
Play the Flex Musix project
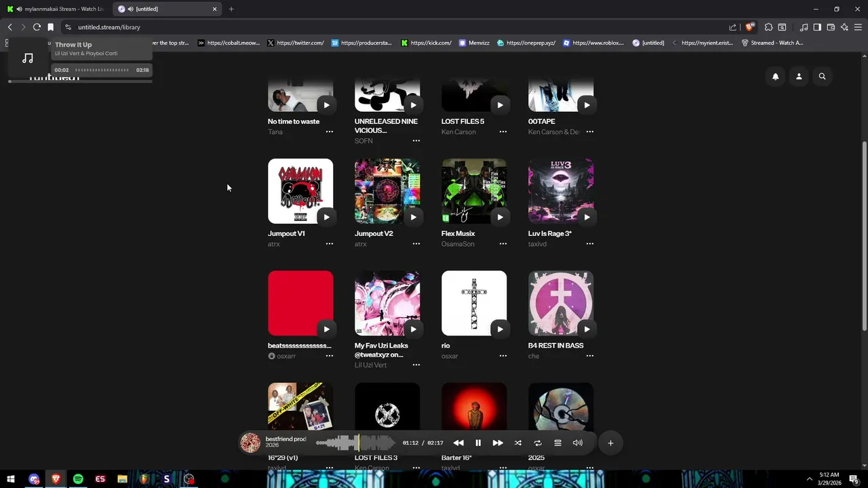pyautogui.click(x=500, y=217)
